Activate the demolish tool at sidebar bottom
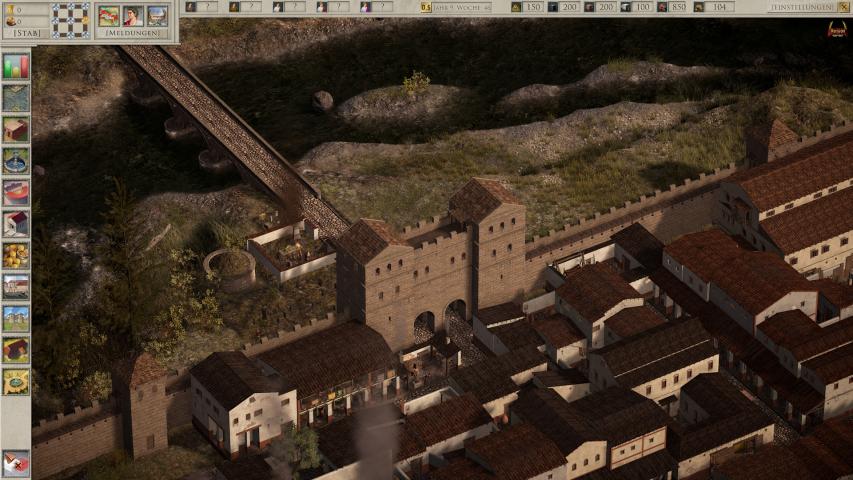This screenshot has width=853, height=480. (16, 462)
